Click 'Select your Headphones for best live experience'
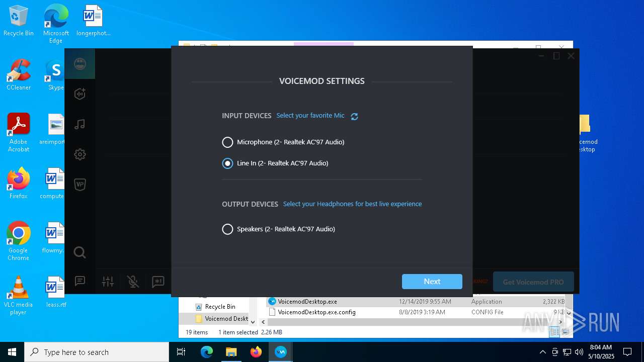This screenshot has height=362, width=644. pos(352,204)
